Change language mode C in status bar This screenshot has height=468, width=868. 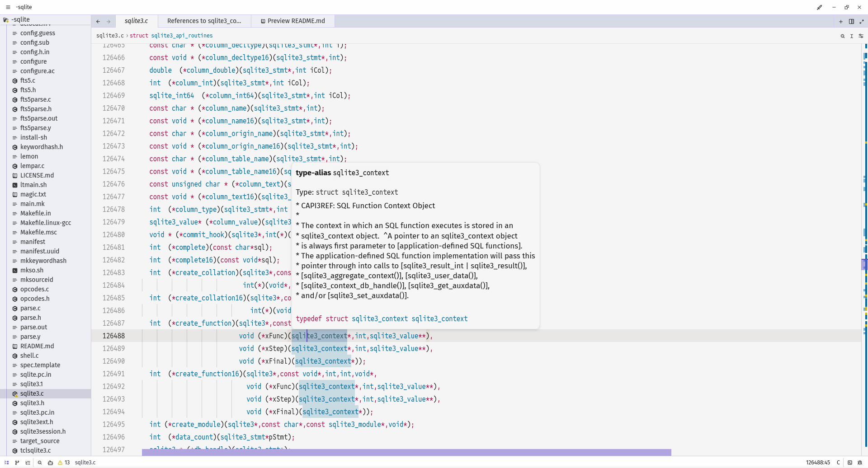coord(838,463)
